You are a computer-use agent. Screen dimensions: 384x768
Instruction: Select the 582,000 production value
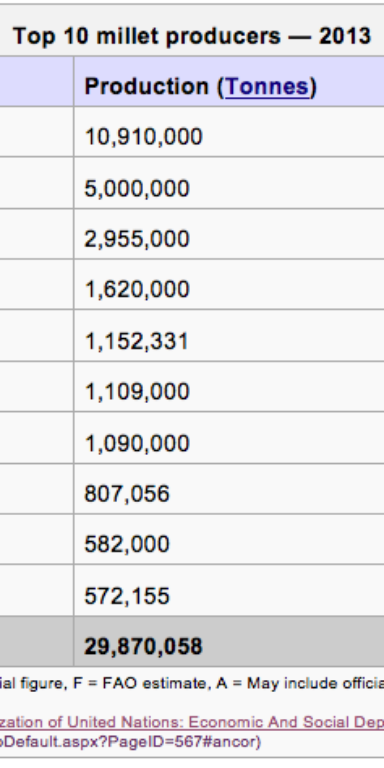[127, 544]
